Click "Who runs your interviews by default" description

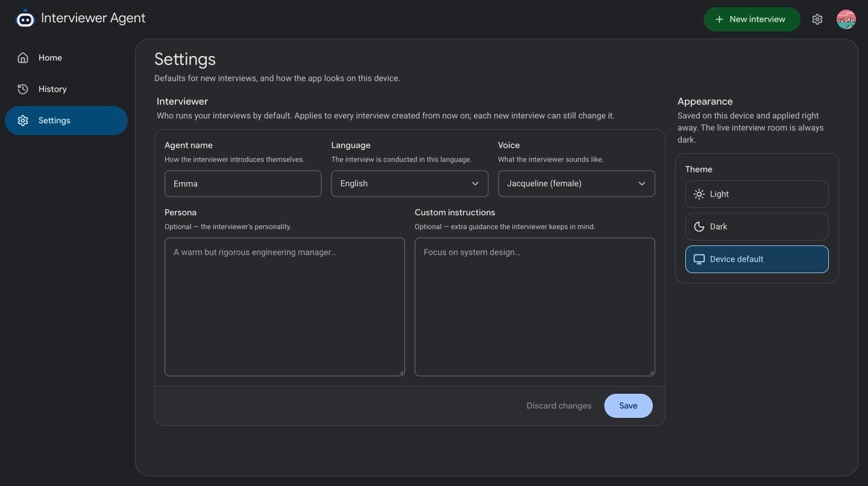386,116
